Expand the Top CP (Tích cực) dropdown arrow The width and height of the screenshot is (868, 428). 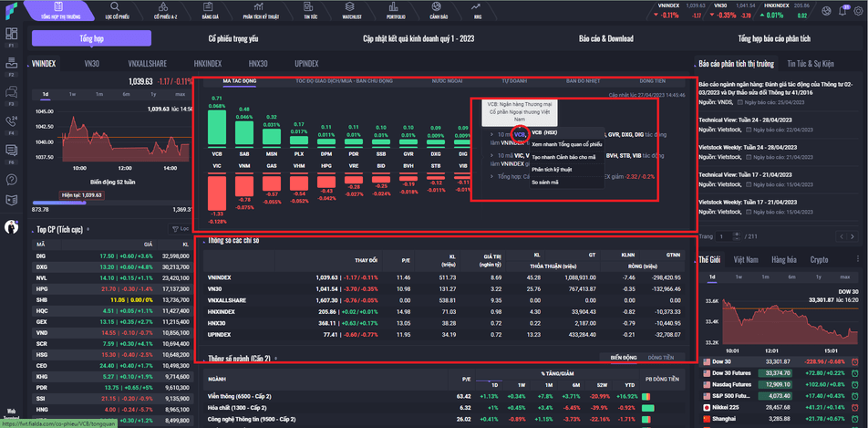(89, 229)
